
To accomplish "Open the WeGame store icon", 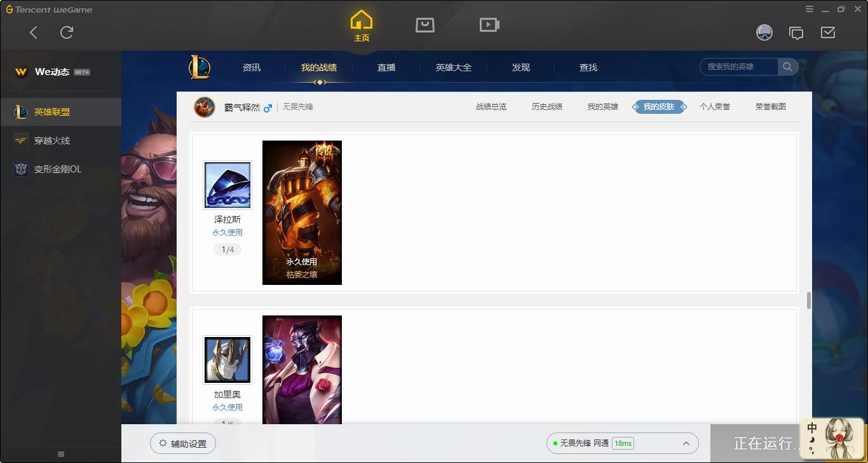I will point(424,25).
